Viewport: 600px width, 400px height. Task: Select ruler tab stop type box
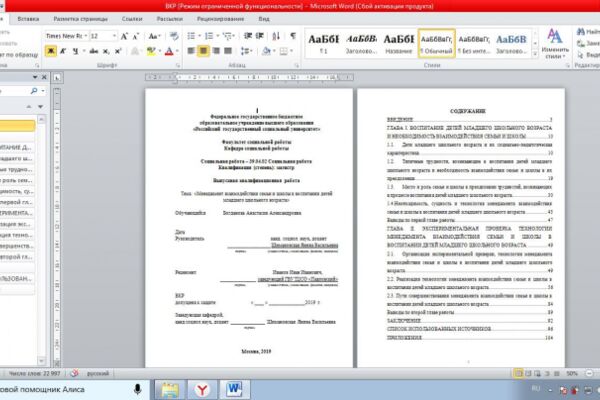(57, 78)
